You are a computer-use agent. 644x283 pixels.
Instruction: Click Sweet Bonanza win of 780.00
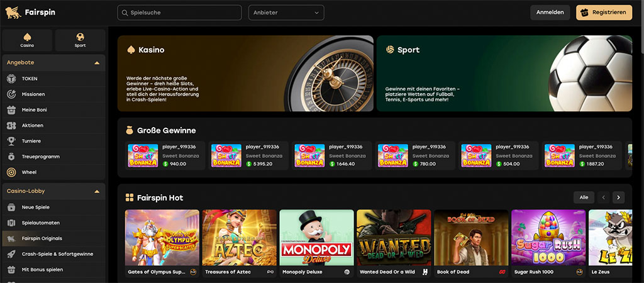click(x=415, y=156)
